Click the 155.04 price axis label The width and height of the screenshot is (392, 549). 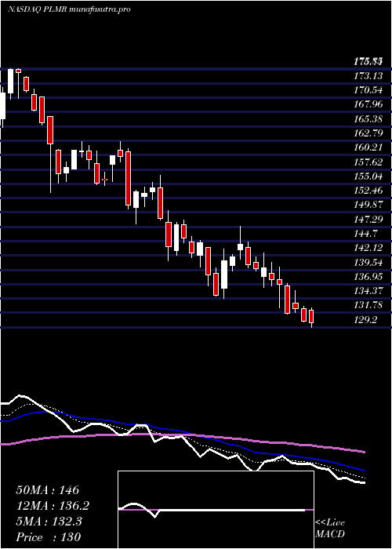pos(368,176)
